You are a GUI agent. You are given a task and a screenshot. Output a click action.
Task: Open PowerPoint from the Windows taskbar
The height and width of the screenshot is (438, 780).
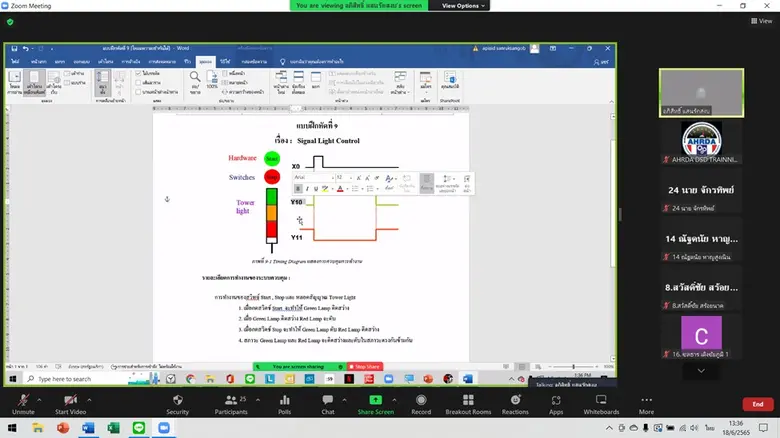tap(65, 427)
